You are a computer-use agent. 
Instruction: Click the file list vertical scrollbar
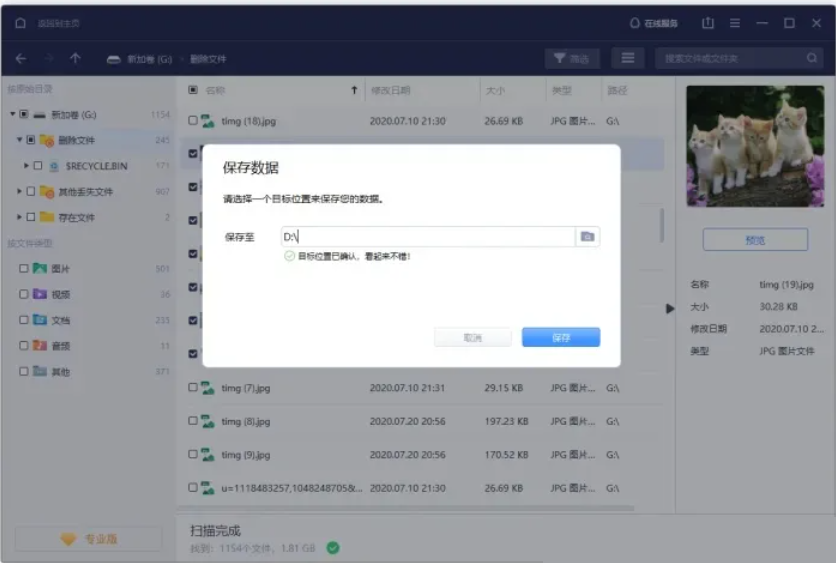click(x=661, y=225)
